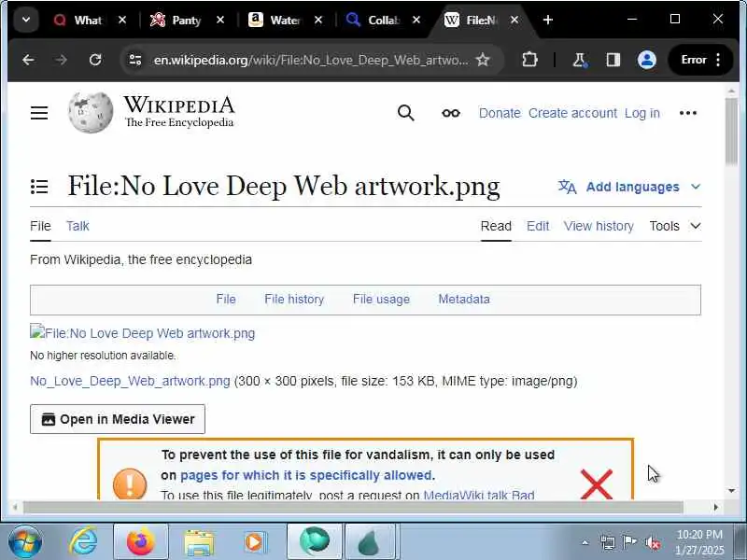747x560 pixels.
Task: Reload the current Wikipedia page
Action: tap(95, 60)
